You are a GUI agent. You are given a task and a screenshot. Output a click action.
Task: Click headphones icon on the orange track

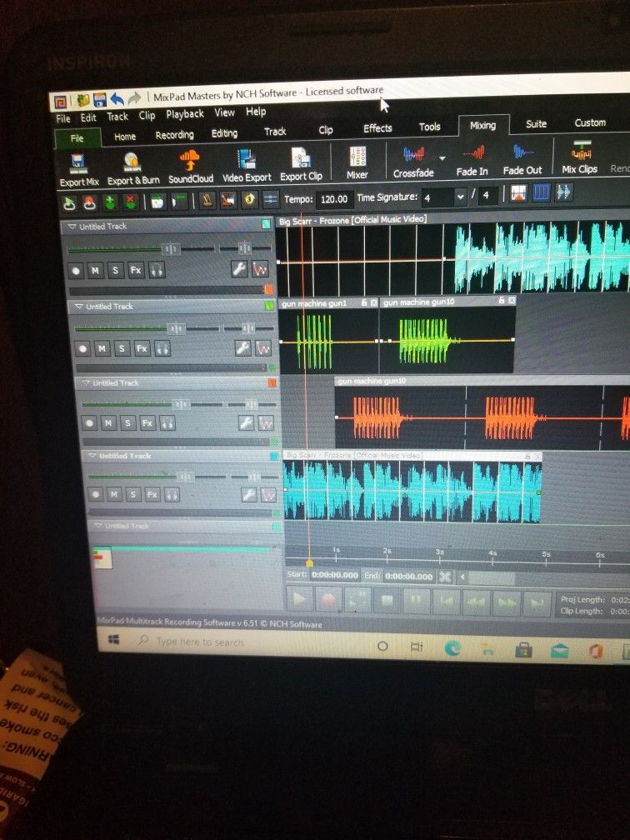(167, 423)
